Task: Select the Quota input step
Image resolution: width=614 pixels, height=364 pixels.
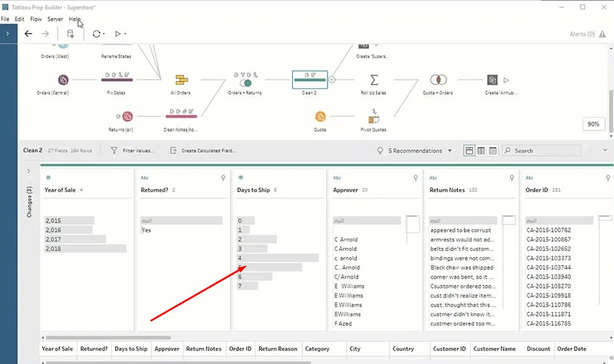Action: tap(320, 116)
